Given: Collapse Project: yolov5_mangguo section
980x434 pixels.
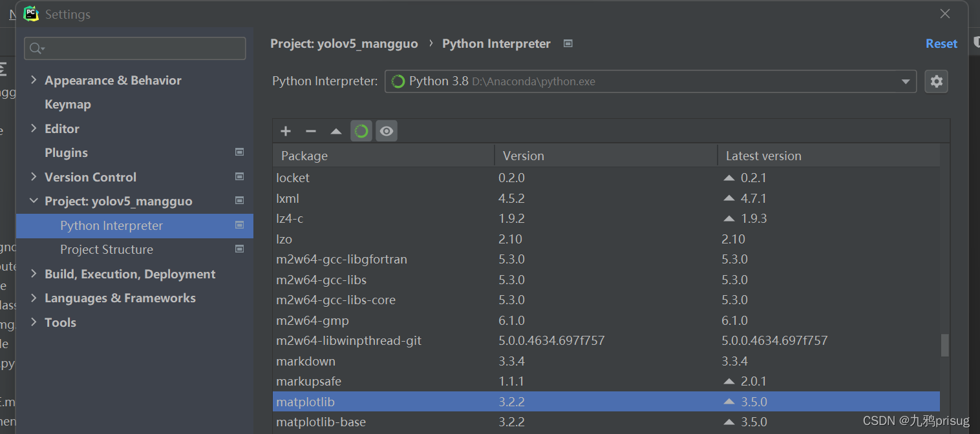Looking at the screenshot, I should point(34,201).
